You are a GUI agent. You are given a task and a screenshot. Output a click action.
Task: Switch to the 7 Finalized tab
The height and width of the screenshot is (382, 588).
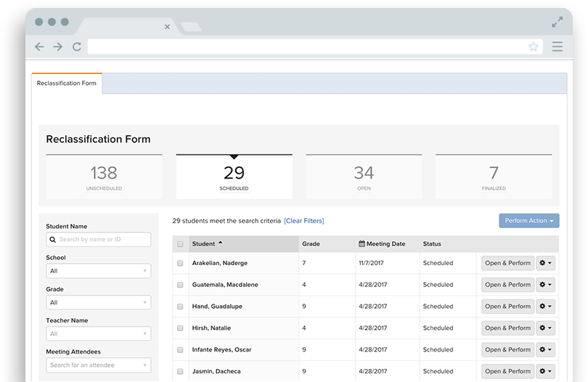(x=494, y=176)
